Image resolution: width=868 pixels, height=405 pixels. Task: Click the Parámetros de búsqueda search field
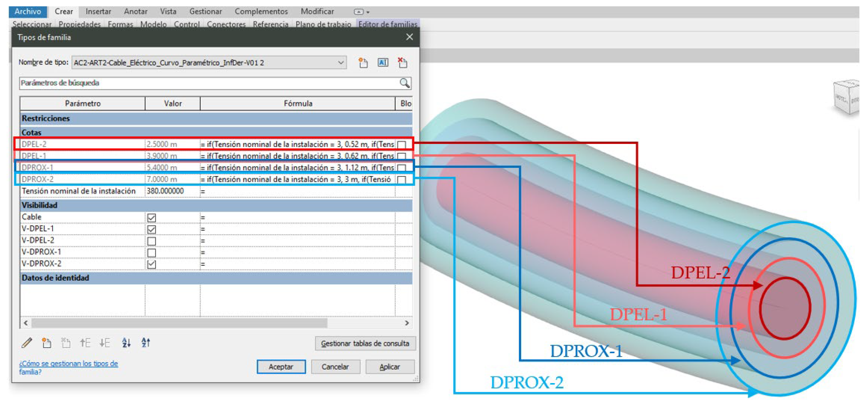point(209,83)
